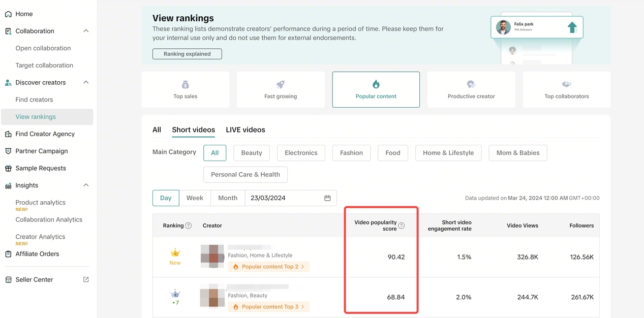The image size is (644, 318).
Task: Select the Top sales money bag card
Action: [185, 89]
